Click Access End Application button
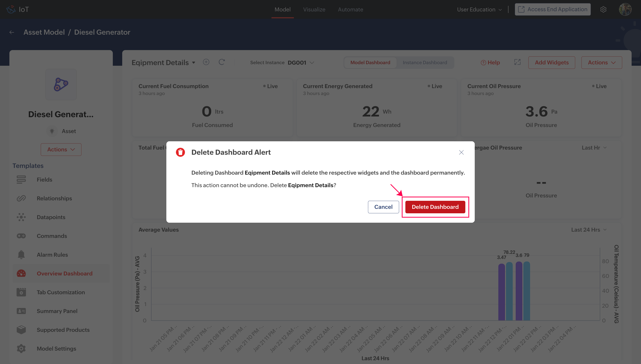This screenshot has width=641, height=364. click(552, 9)
